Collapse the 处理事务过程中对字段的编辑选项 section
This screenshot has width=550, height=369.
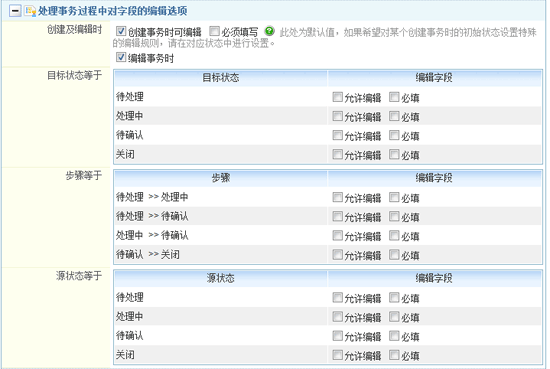pyautogui.click(x=15, y=11)
